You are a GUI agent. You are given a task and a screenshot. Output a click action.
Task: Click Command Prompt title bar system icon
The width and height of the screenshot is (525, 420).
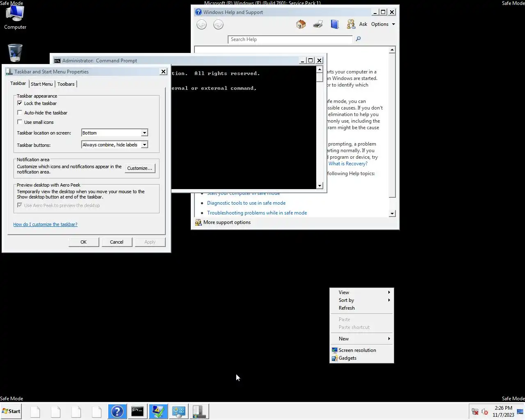[x=57, y=61]
